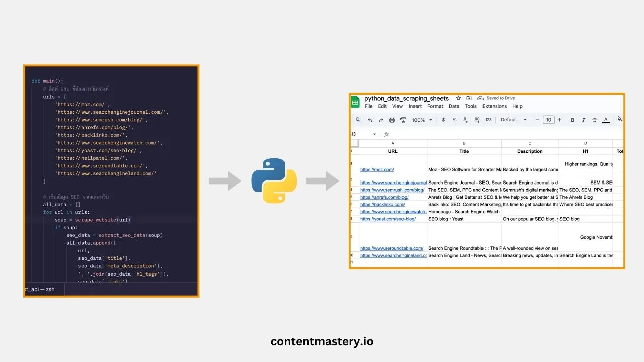
Task: Decrease font size with the minus button
Action: pos(537,120)
